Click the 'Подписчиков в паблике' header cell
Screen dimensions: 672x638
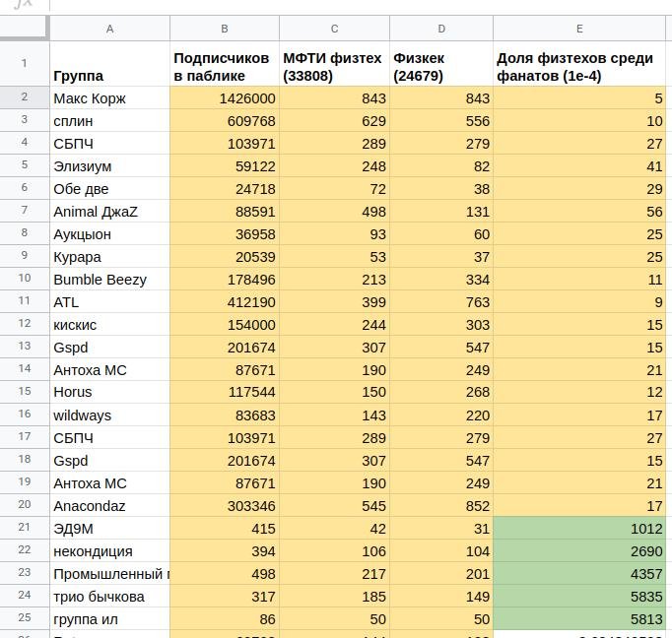(225, 66)
